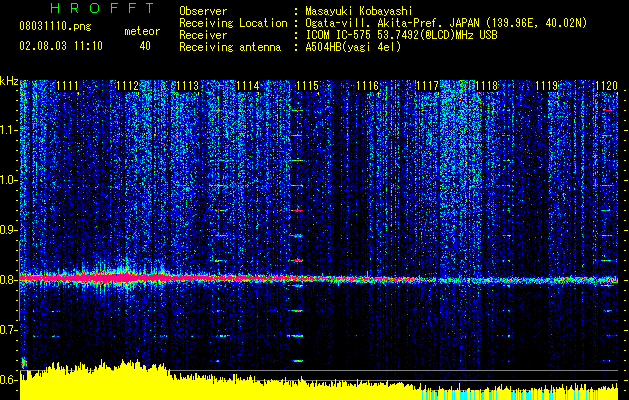Select the file name 08031110.png
Viewport: 629px width, 400px height.
point(55,27)
